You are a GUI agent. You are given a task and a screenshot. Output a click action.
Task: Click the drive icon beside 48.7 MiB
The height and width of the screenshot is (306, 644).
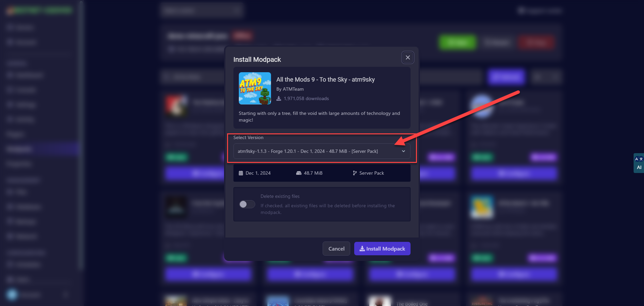(x=299, y=173)
